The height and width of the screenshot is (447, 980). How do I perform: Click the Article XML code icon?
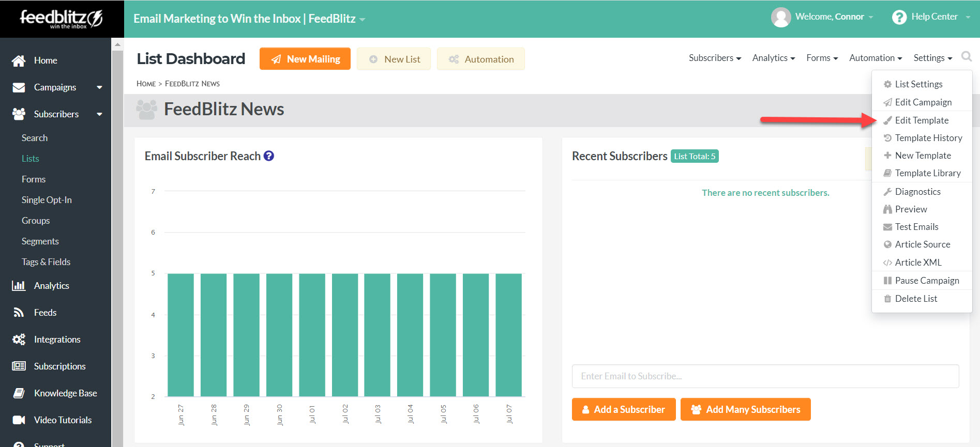pos(887,263)
